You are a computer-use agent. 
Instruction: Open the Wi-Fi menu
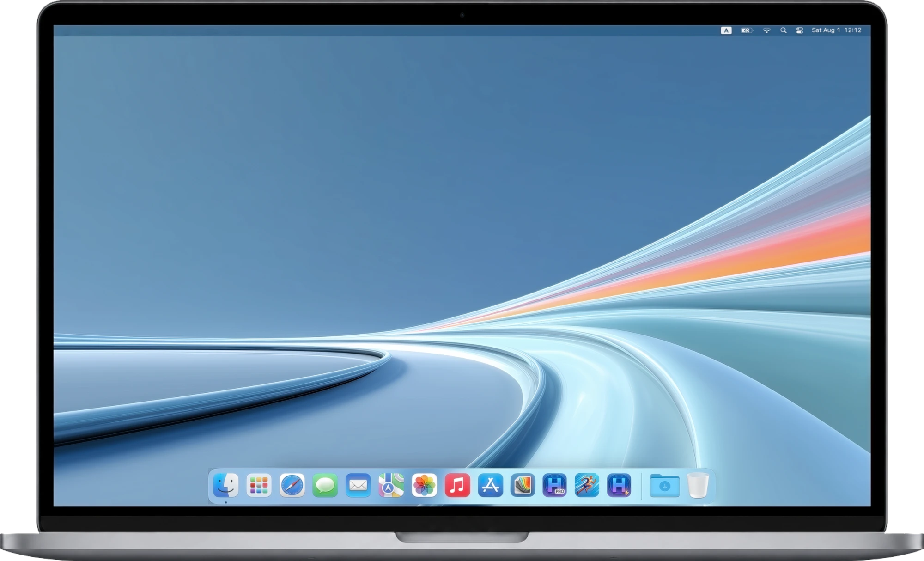coord(766,30)
